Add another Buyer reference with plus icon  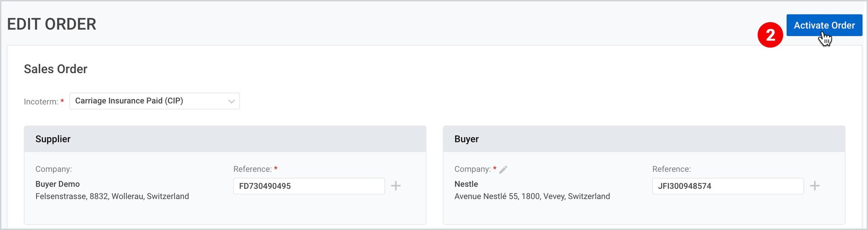pyautogui.click(x=815, y=186)
